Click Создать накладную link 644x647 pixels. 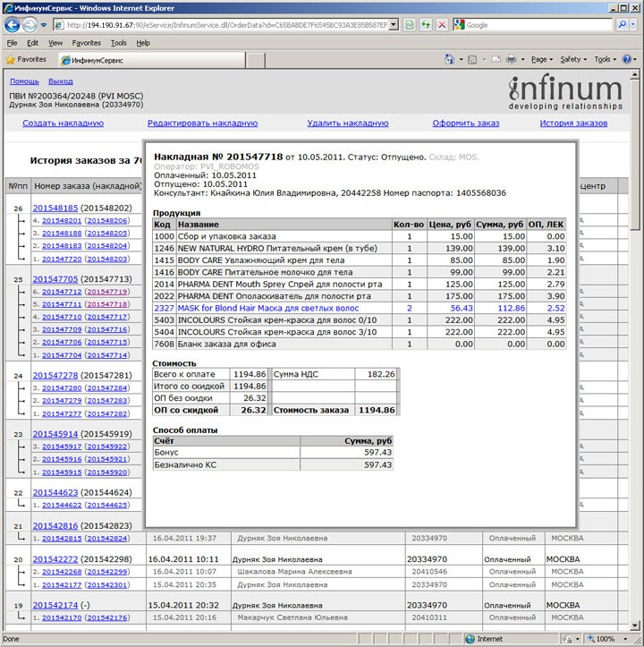click(x=64, y=123)
